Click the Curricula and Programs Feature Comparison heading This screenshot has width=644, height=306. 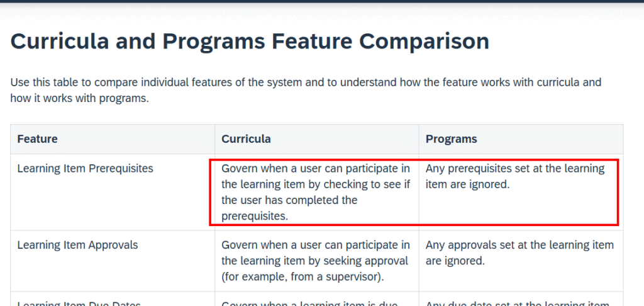point(250,42)
